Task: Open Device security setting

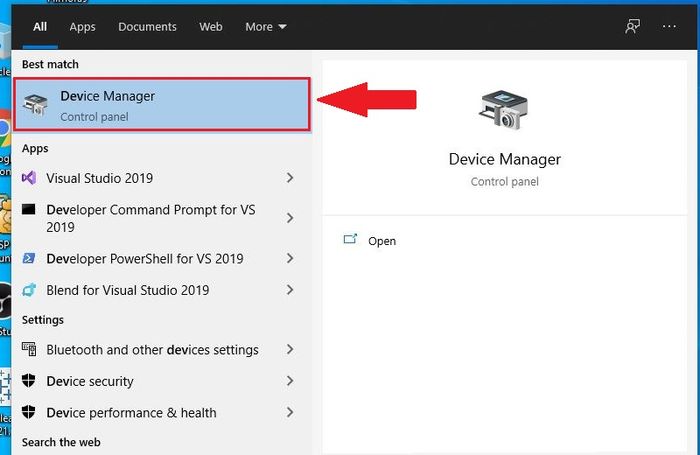Action: 162,381
